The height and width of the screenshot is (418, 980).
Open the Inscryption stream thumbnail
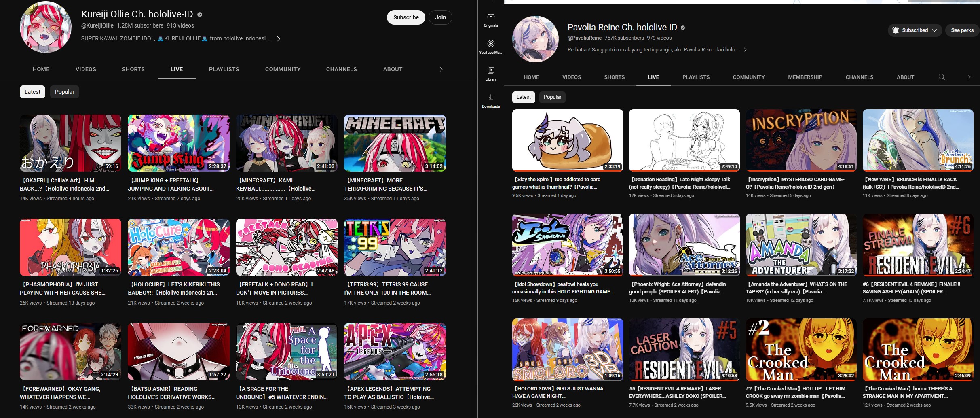click(801, 140)
